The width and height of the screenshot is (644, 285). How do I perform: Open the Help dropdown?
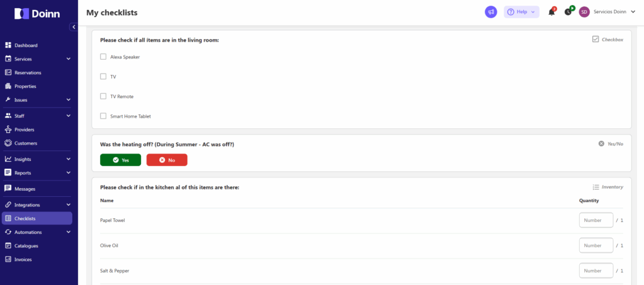[521, 12]
